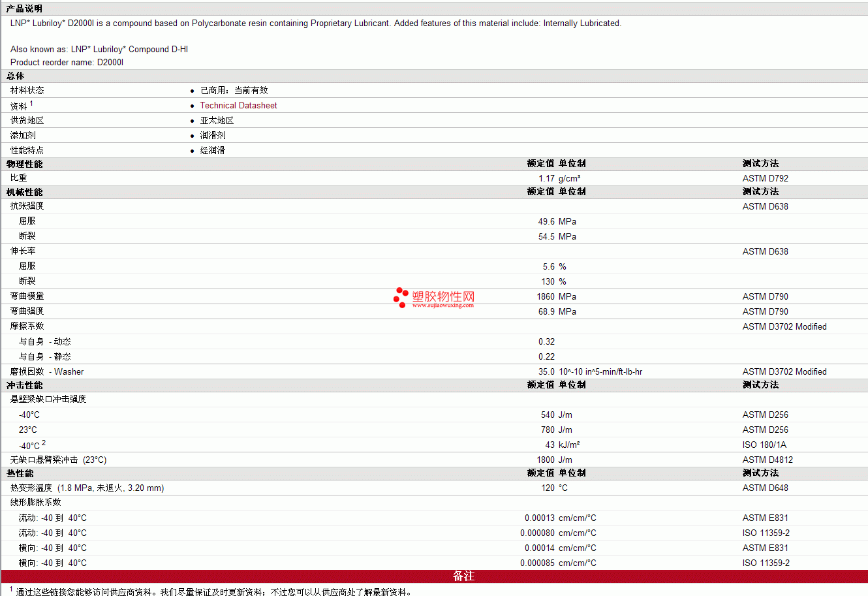This screenshot has width=868, height=596.
Task: Select the 0.00013 cm/cm/°C value
Action: (x=561, y=518)
